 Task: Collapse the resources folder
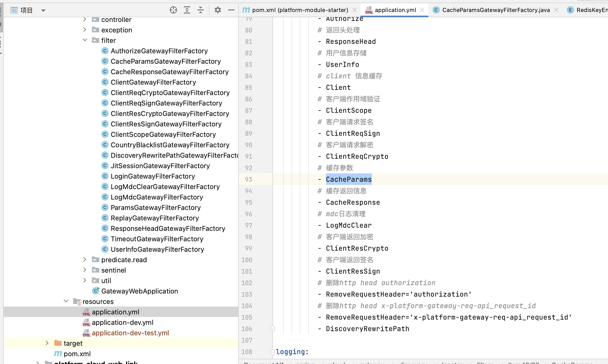tap(66, 301)
